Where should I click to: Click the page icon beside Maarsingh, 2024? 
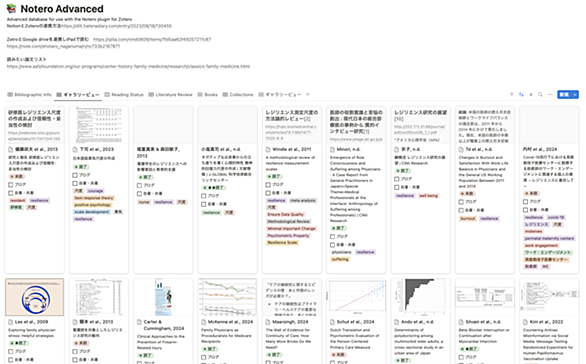pyautogui.click(x=268, y=322)
